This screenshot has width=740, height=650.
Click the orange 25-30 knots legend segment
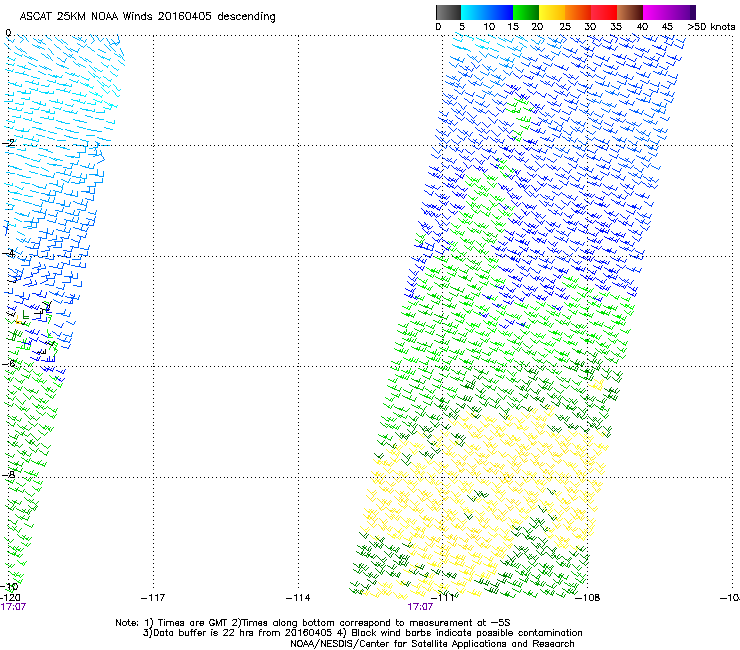(x=578, y=12)
